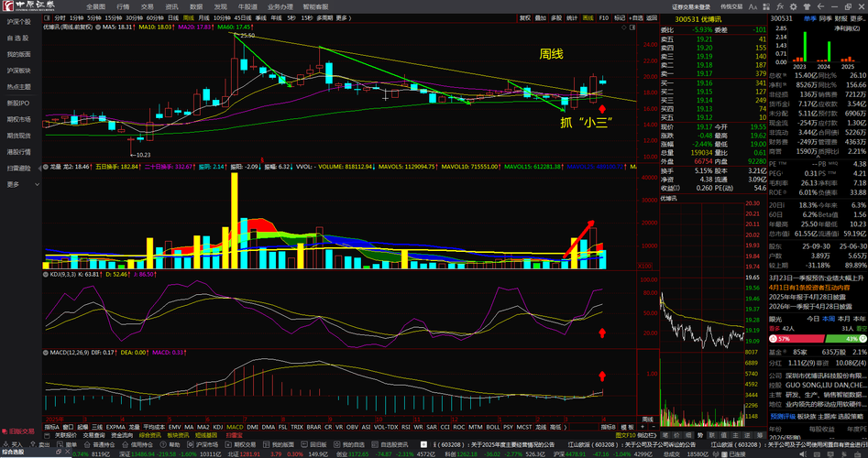Expand the 更多 item in left sidebar

[22, 184]
